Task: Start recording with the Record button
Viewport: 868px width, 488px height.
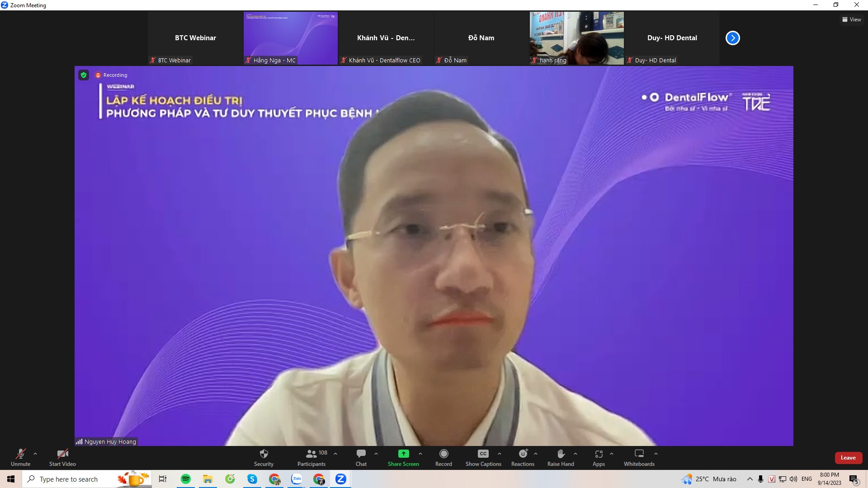Action: click(443, 457)
